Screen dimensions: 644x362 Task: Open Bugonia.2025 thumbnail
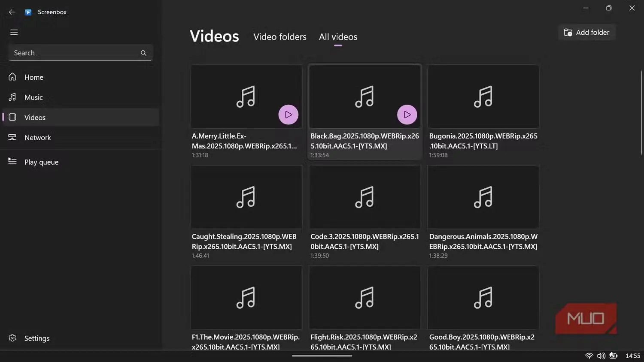[x=483, y=97]
